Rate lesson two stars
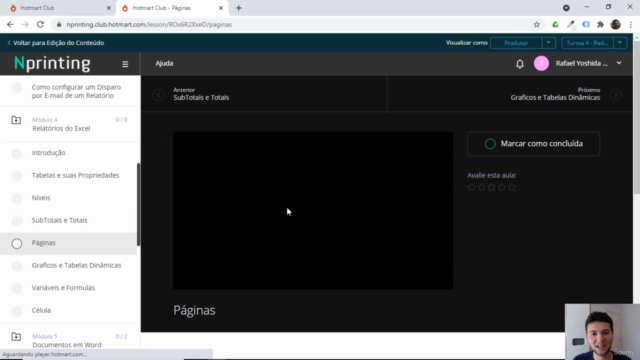 click(482, 187)
